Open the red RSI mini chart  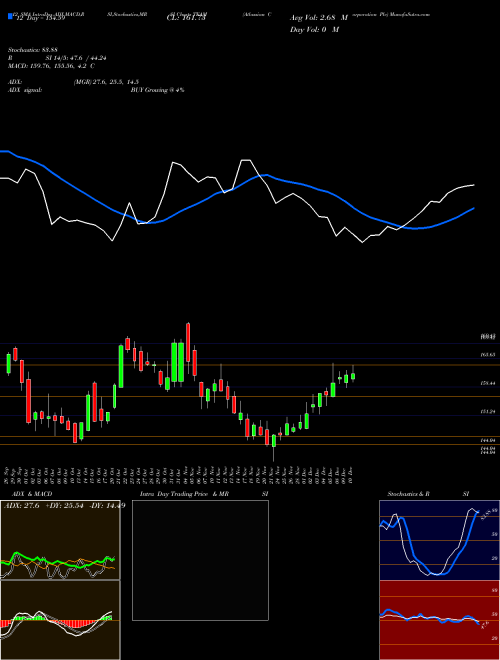coord(439,620)
